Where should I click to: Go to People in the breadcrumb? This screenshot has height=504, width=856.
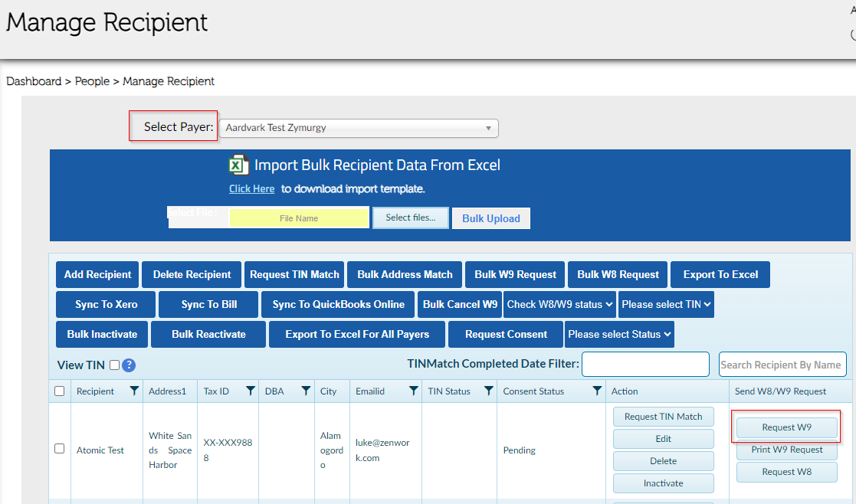(x=92, y=81)
